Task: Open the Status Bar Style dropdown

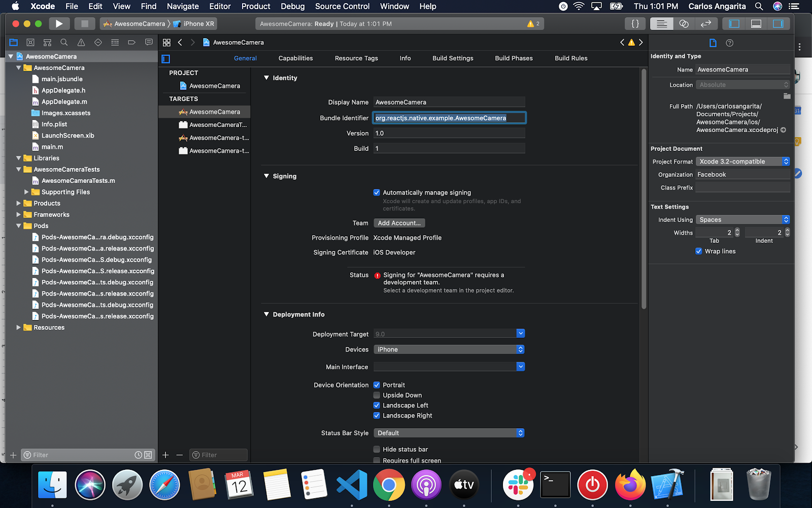Action: point(449,433)
